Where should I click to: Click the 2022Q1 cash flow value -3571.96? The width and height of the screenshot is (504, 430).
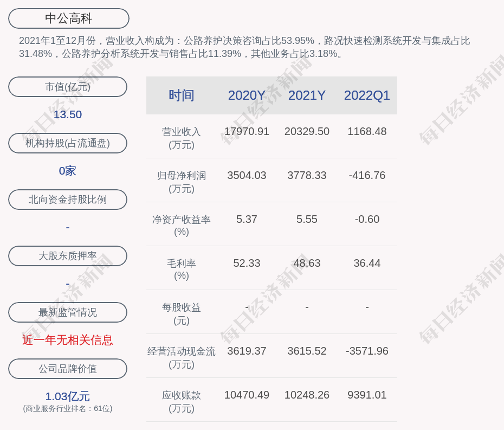point(367,351)
